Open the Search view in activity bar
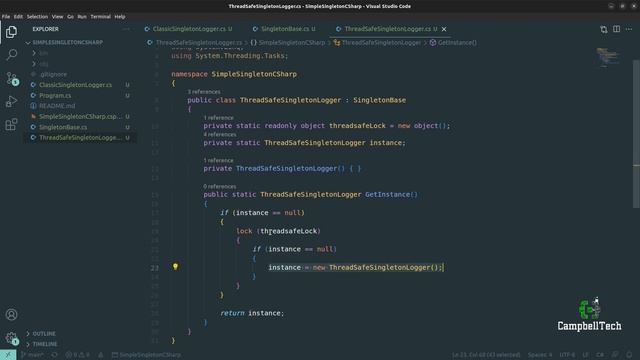The width and height of the screenshot is (640, 360). [11, 55]
